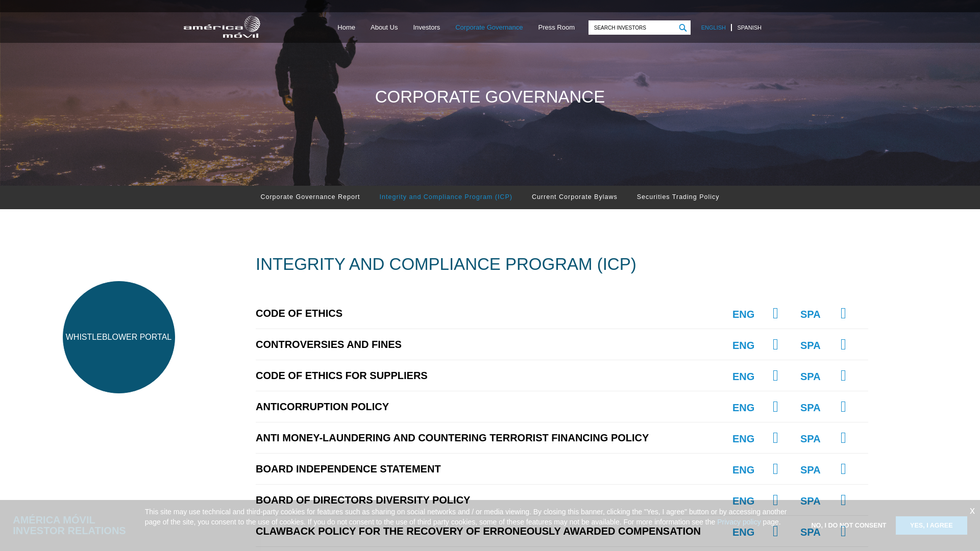Screen dimensions: 980x551
Task: Click the Integrity and Compliance Program heading
Action: click(446, 264)
